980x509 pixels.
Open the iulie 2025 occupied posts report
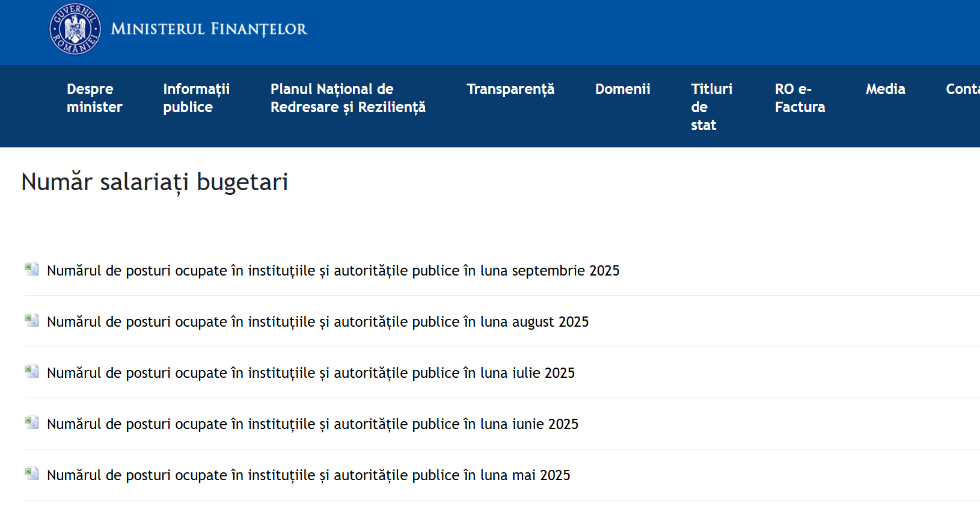click(311, 373)
